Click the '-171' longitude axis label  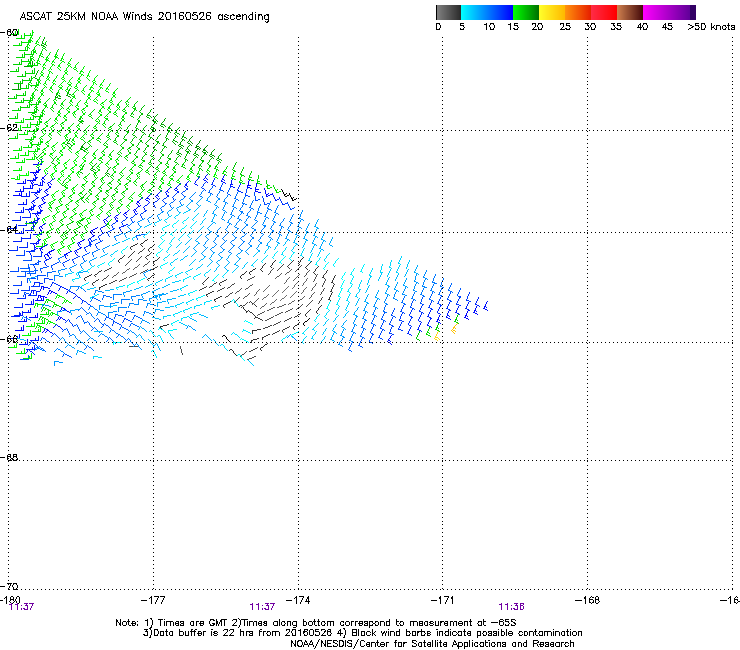point(442,600)
